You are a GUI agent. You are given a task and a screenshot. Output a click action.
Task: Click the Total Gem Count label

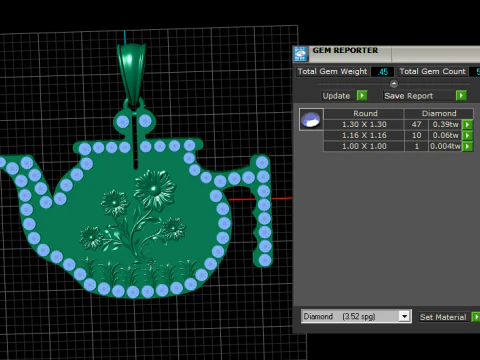coord(432,71)
